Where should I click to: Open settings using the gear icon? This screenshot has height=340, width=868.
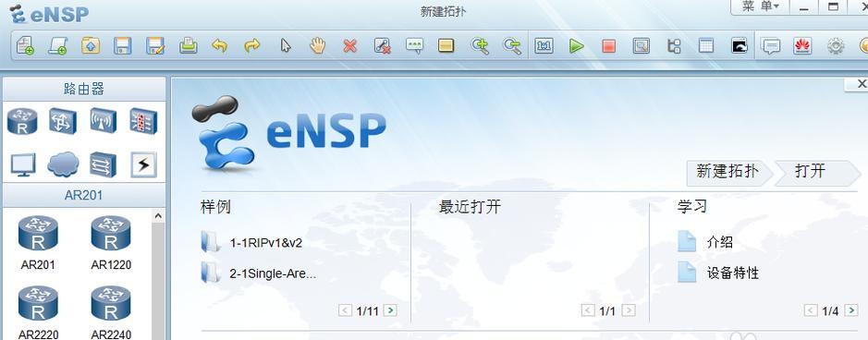(836, 45)
